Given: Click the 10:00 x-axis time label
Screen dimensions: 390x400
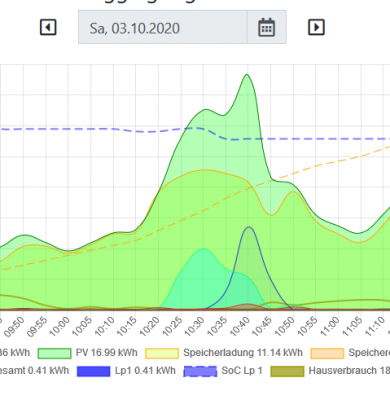Looking at the screenshot, I should point(60,326).
